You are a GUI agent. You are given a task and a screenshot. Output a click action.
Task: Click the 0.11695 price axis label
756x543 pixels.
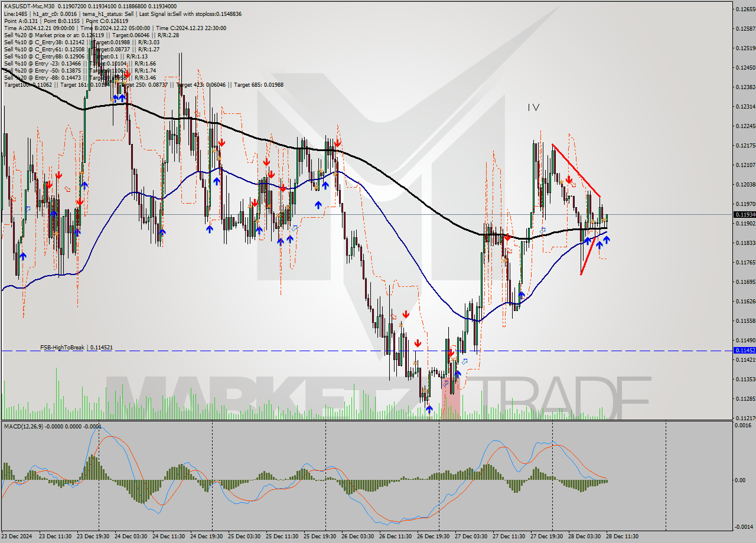click(x=745, y=282)
